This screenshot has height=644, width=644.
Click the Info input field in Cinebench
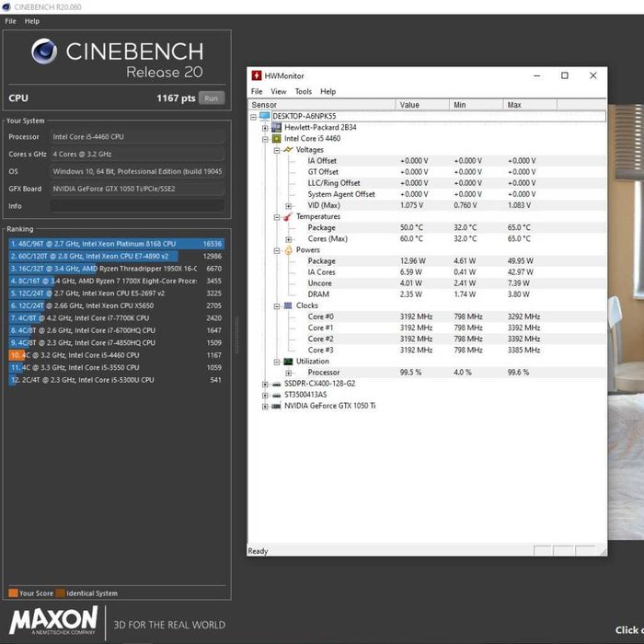click(x=138, y=206)
